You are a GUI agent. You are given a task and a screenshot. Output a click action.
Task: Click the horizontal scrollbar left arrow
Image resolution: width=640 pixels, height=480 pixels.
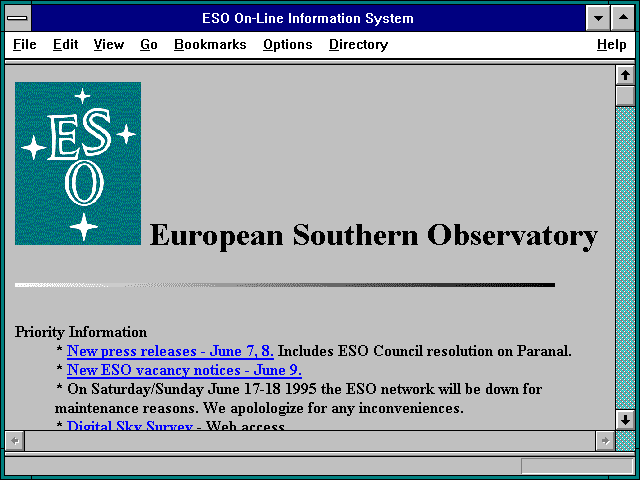coord(15,441)
